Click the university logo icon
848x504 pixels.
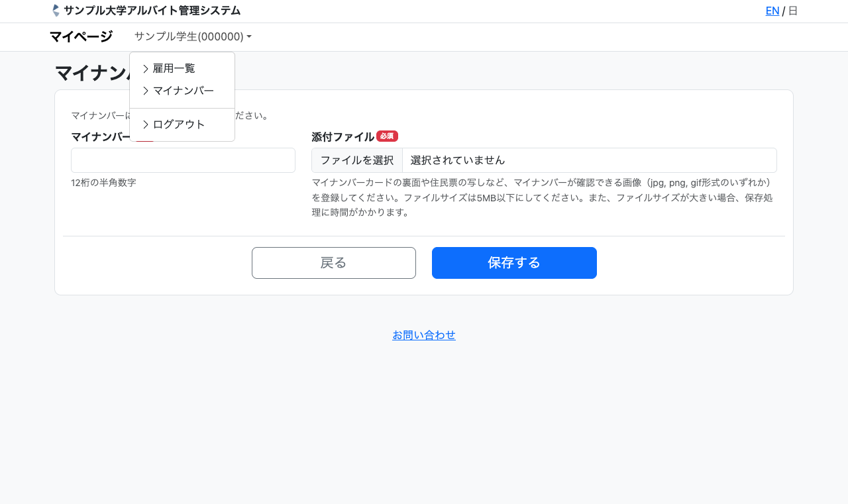[x=56, y=11]
